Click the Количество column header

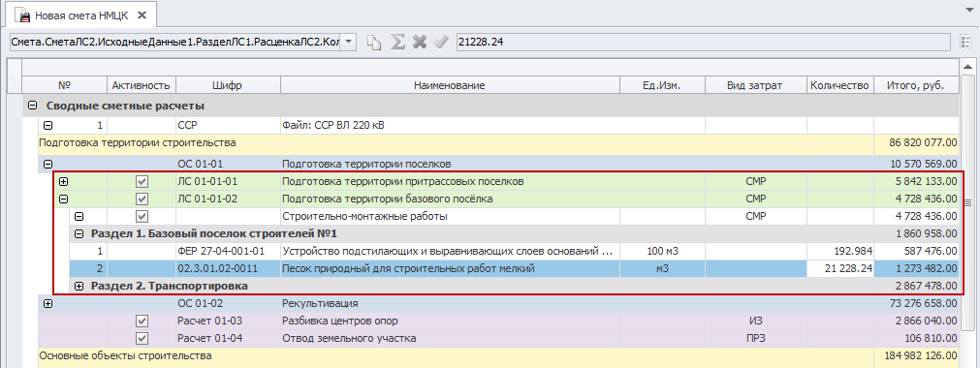click(840, 85)
